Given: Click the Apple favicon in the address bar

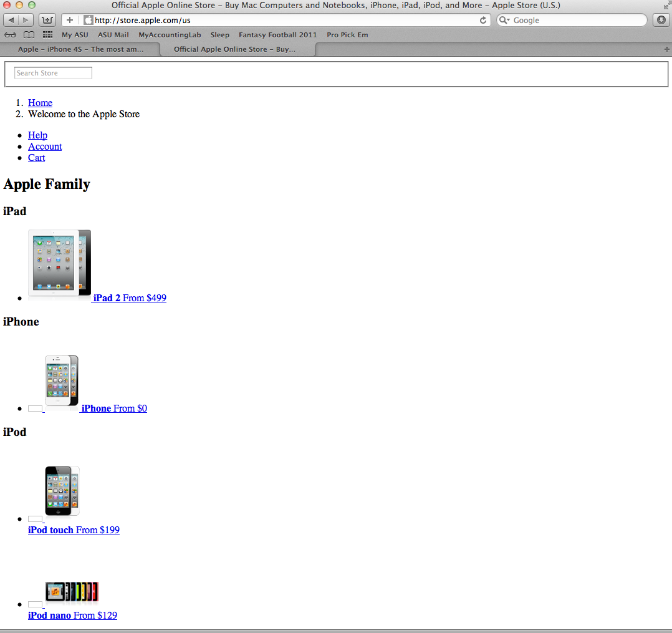Looking at the screenshot, I should click(x=89, y=20).
